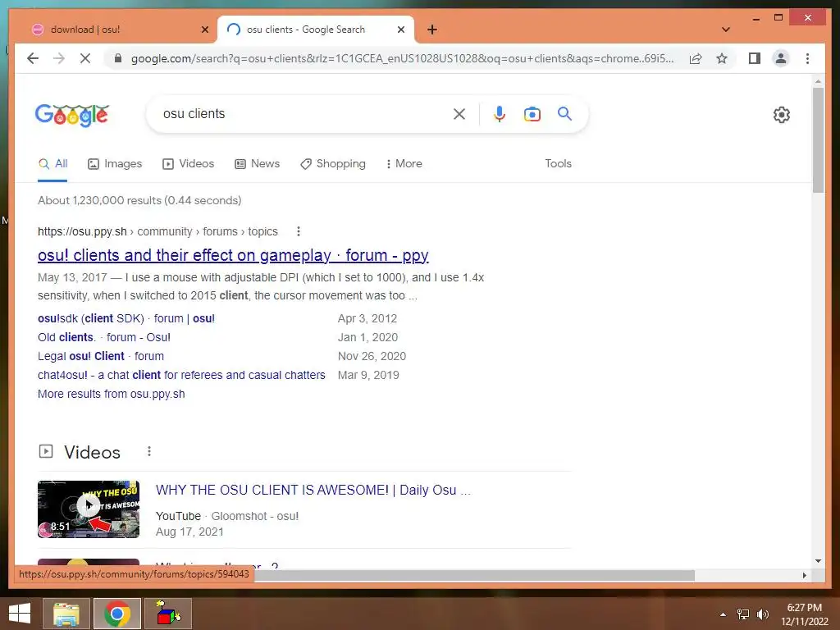Open the colored cube taskbar app
This screenshot has height=630, width=840.
(168, 614)
